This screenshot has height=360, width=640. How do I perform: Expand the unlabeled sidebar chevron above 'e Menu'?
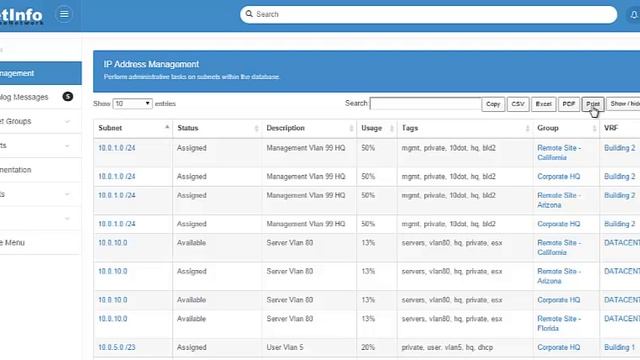point(67,219)
